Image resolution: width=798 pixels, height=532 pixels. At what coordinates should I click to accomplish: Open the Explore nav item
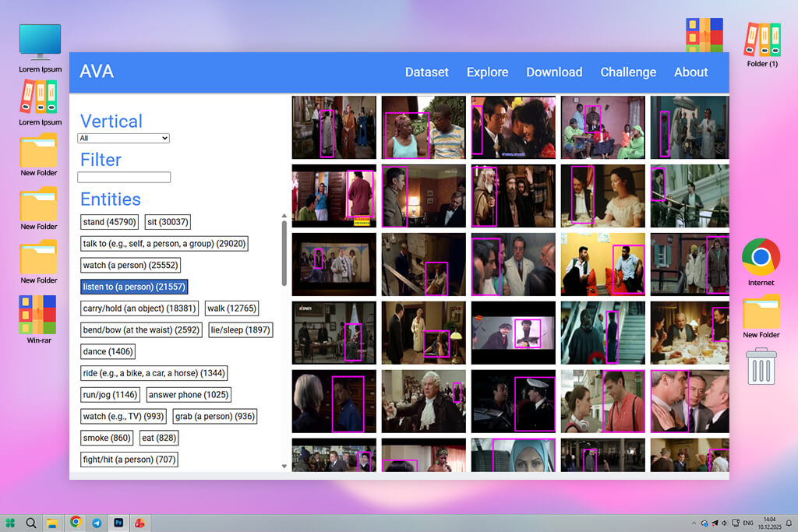488,72
